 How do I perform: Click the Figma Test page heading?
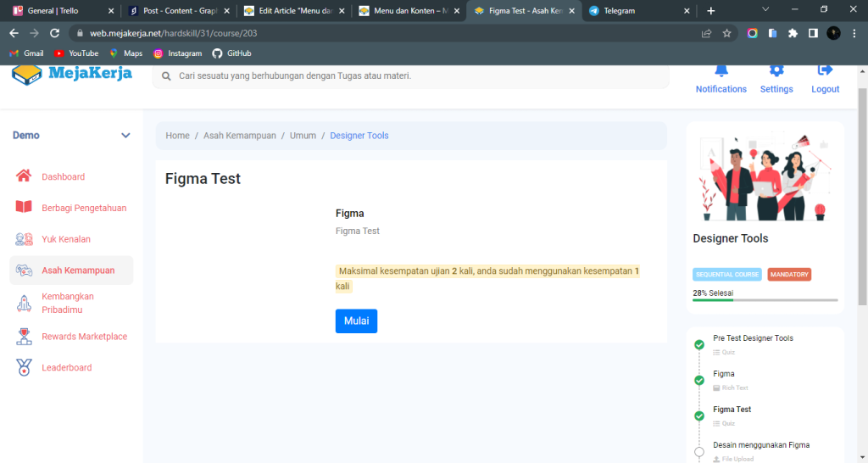(203, 178)
